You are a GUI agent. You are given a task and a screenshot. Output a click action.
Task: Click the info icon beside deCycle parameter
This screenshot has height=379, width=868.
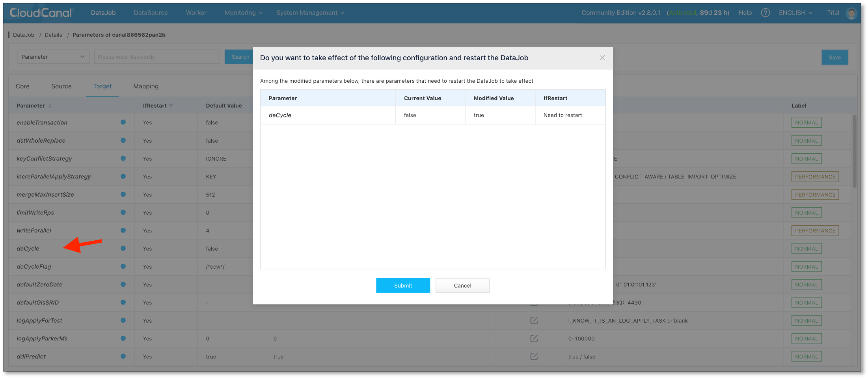point(123,248)
